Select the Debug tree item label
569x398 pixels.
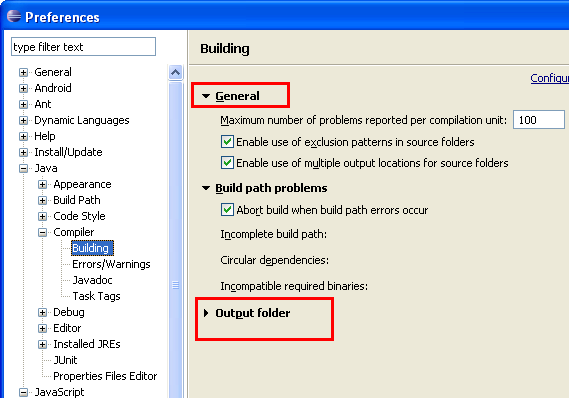click(69, 312)
